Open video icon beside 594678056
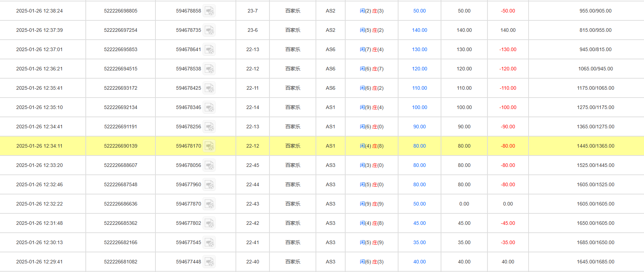The image size is (644, 272). pos(209,165)
